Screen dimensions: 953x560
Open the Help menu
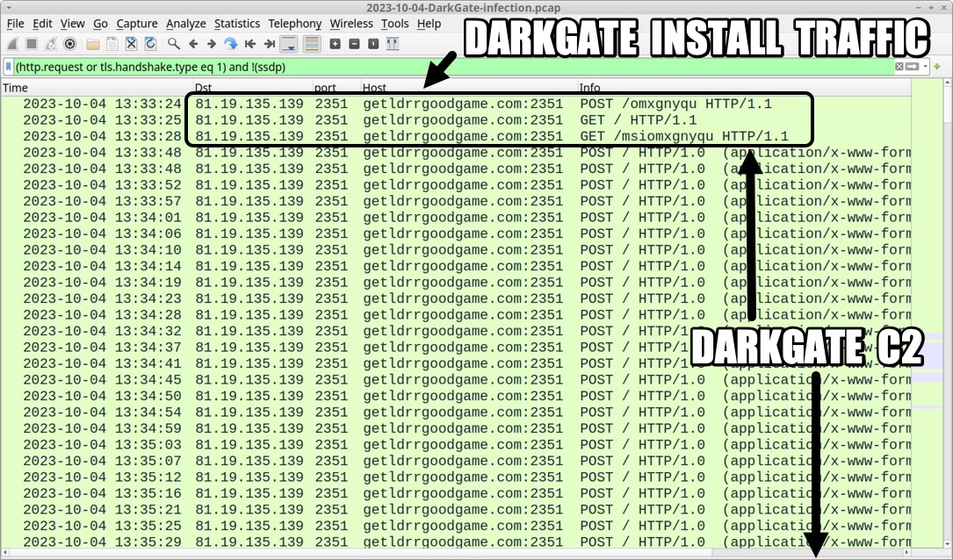click(429, 24)
